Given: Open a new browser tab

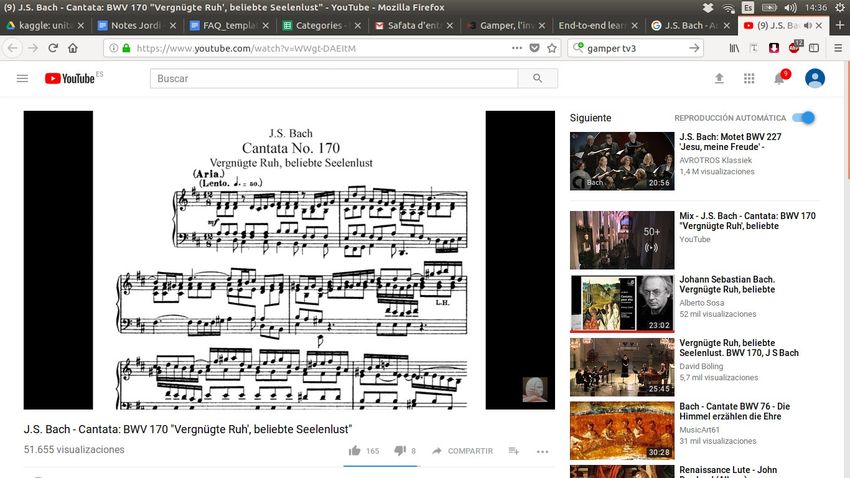Looking at the screenshot, I should point(840,25).
